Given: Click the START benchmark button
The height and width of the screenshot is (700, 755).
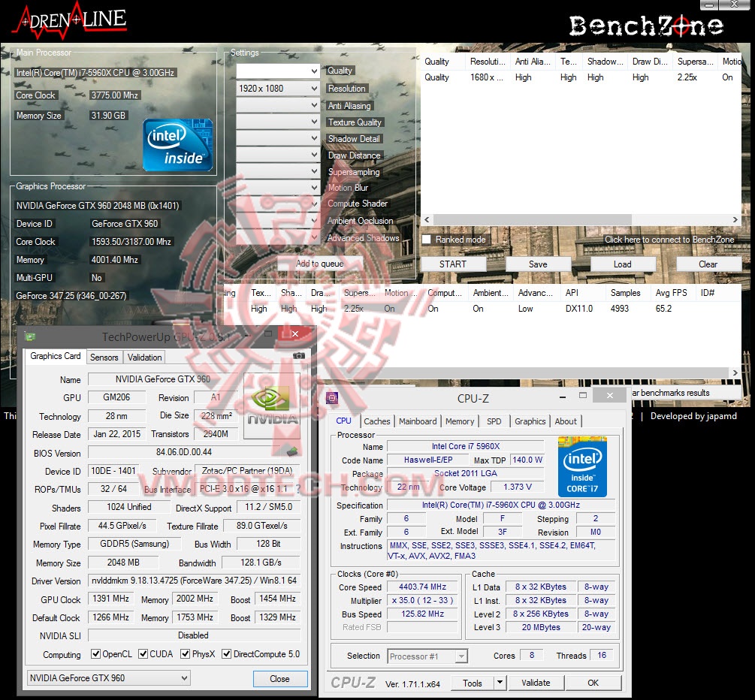Looking at the screenshot, I should pos(453,264).
